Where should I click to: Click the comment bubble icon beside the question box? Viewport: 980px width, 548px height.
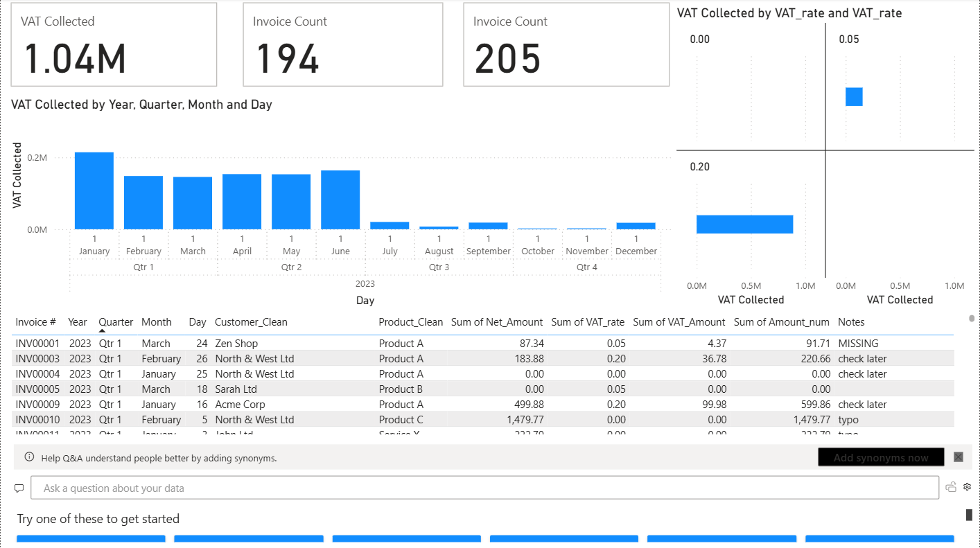(x=19, y=488)
